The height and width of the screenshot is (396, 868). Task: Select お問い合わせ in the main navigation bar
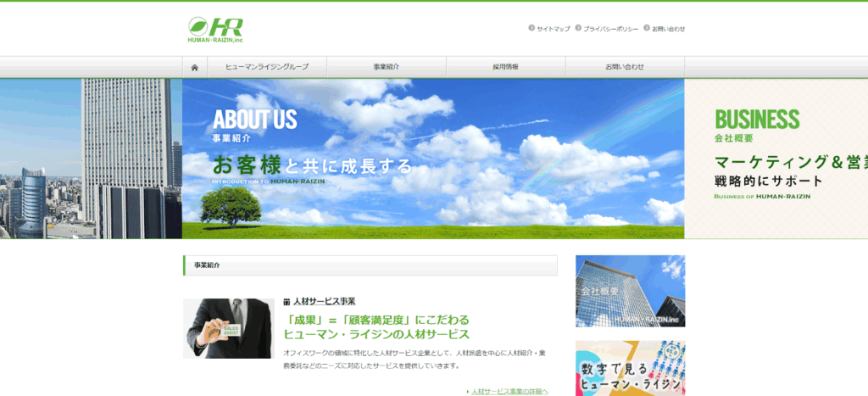[625, 67]
